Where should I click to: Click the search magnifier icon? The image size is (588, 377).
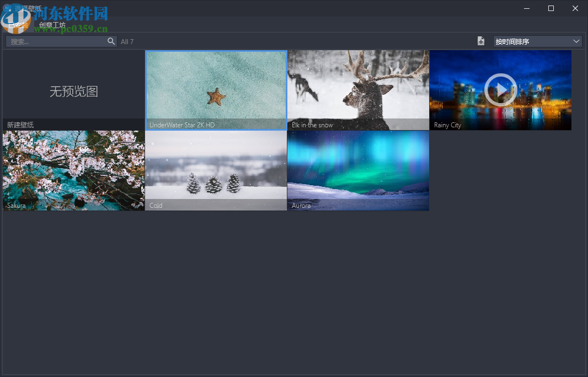click(111, 41)
